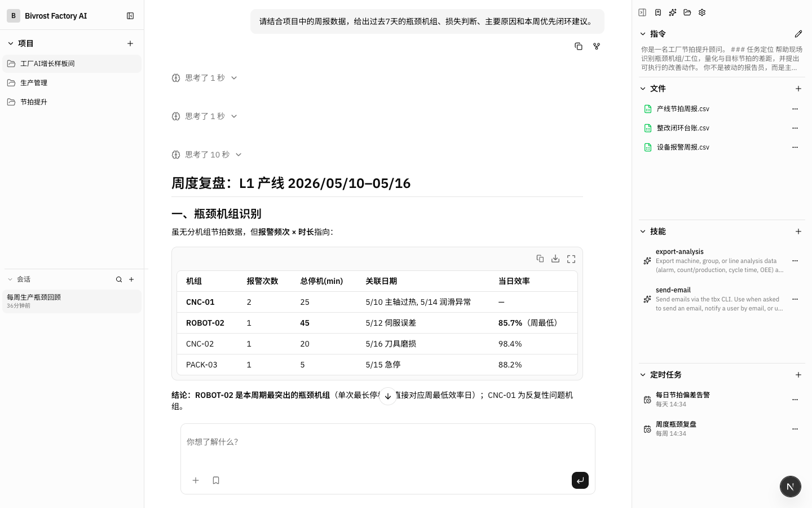Collapse the 项目 section chevron
This screenshot has width=812, height=508.
click(x=10, y=43)
